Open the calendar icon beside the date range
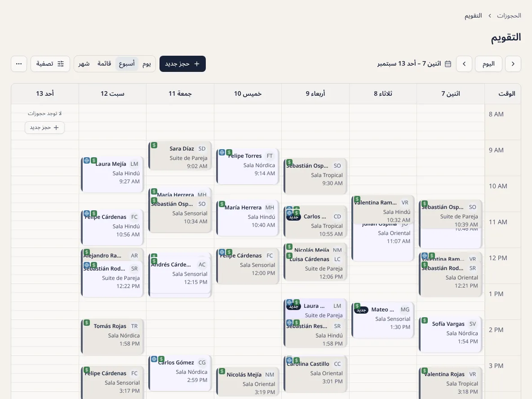Image resolution: width=532 pixels, height=399 pixels. 448,64
